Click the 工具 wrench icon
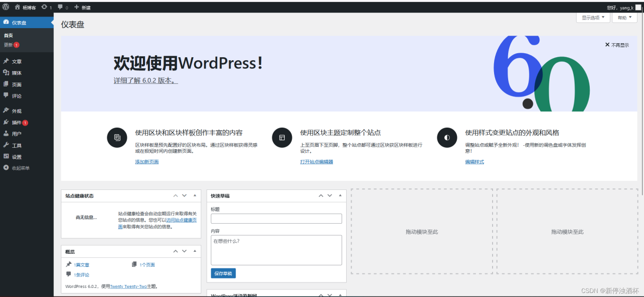Screen dimensions: 644x297 [x=6, y=145]
